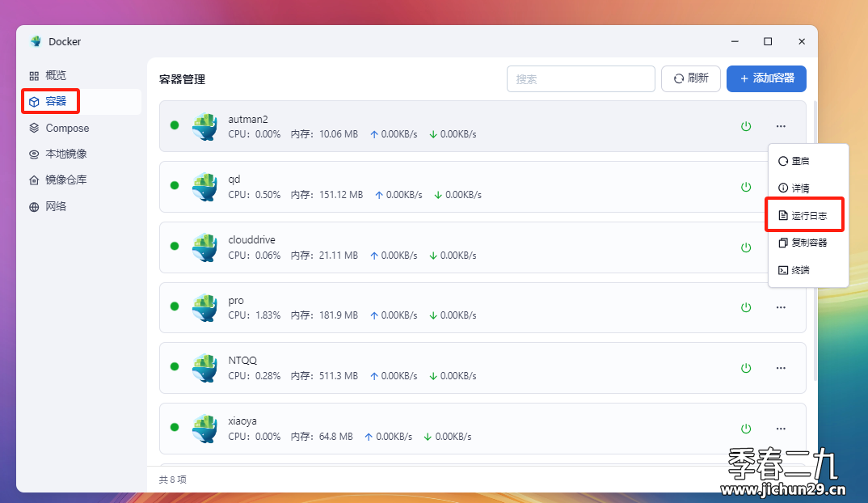Click the Docker app logo in title bar

[36, 41]
